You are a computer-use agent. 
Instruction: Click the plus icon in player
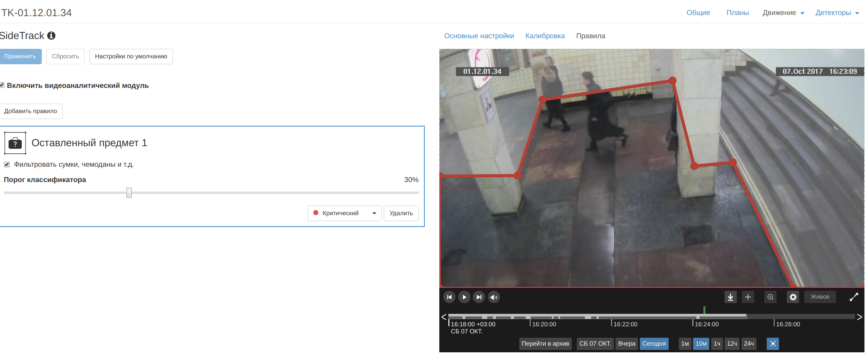tap(748, 297)
